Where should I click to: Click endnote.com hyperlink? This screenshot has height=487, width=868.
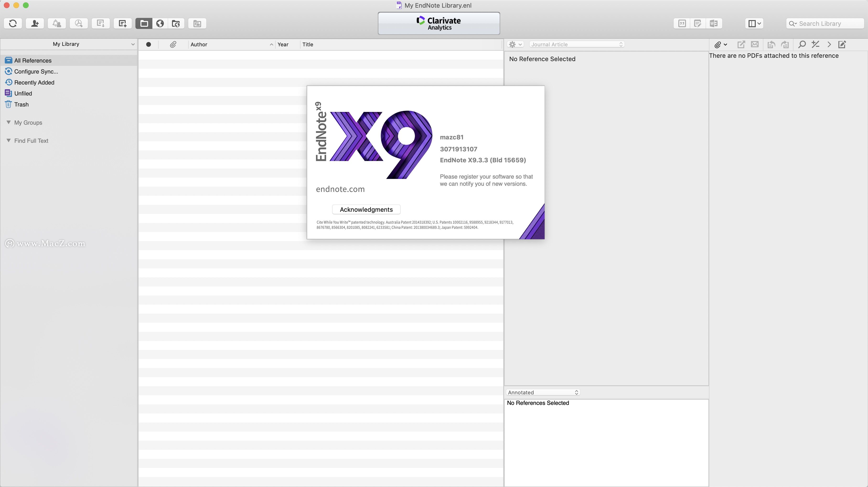pyautogui.click(x=340, y=189)
